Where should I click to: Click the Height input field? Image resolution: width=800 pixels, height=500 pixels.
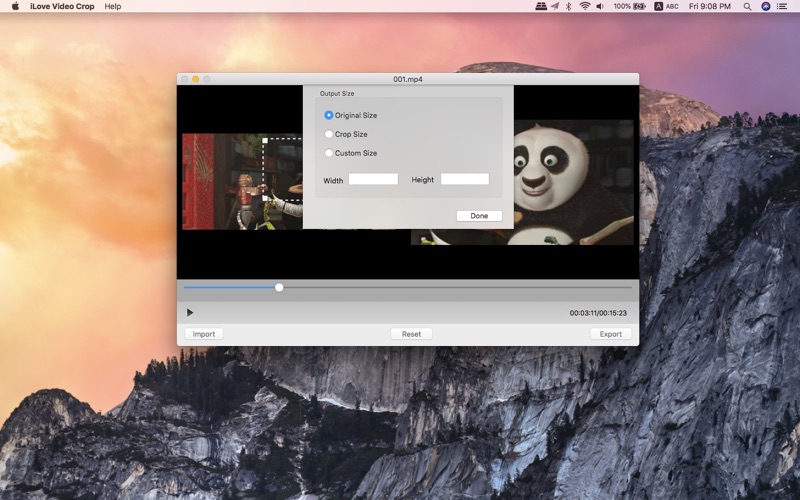pos(465,179)
